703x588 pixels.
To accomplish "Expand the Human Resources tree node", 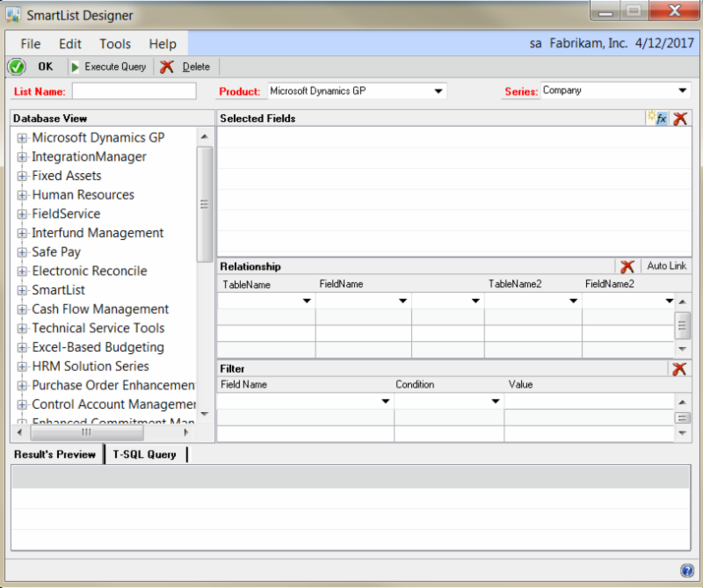I will point(21,195).
